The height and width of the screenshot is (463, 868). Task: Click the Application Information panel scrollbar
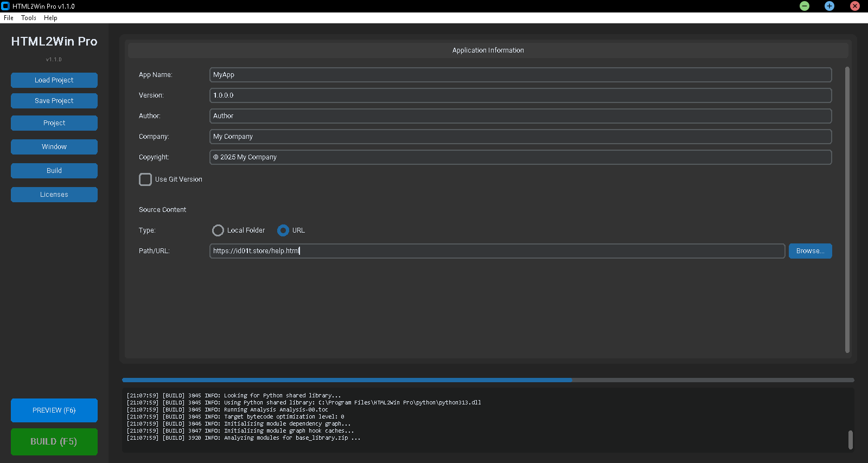click(x=847, y=210)
